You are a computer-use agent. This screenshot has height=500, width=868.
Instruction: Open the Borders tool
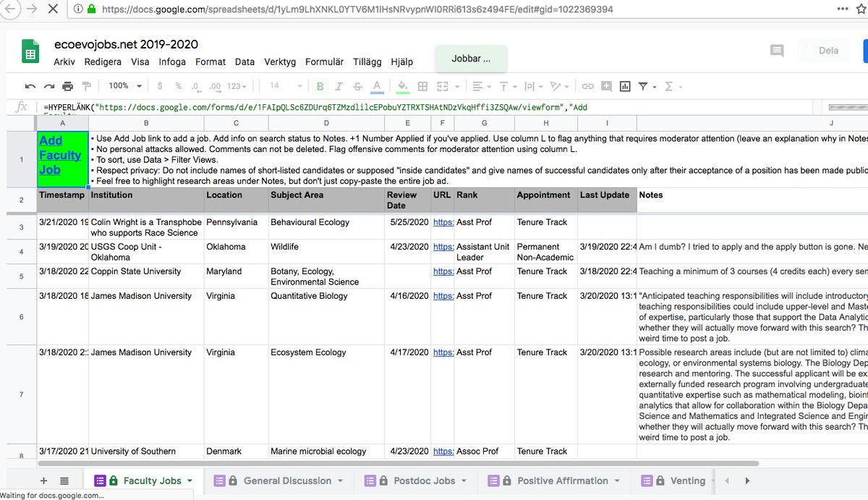(423, 86)
